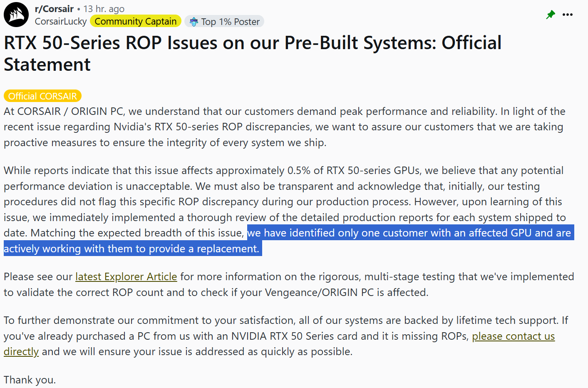Click the badge icon beside Top 1% Poster
The width and height of the screenshot is (588, 388).
coord(194,22)
